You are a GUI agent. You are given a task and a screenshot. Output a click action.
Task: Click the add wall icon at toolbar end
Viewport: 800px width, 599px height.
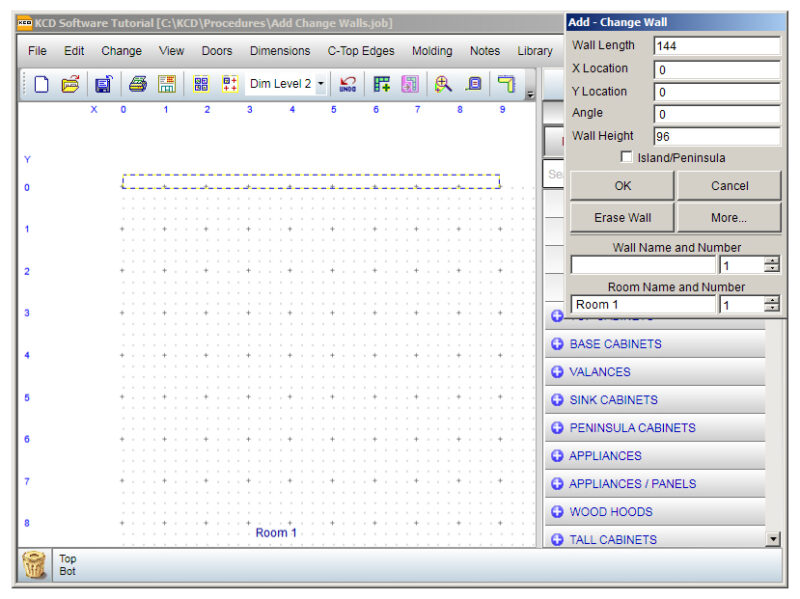click(x=507, y=85)
